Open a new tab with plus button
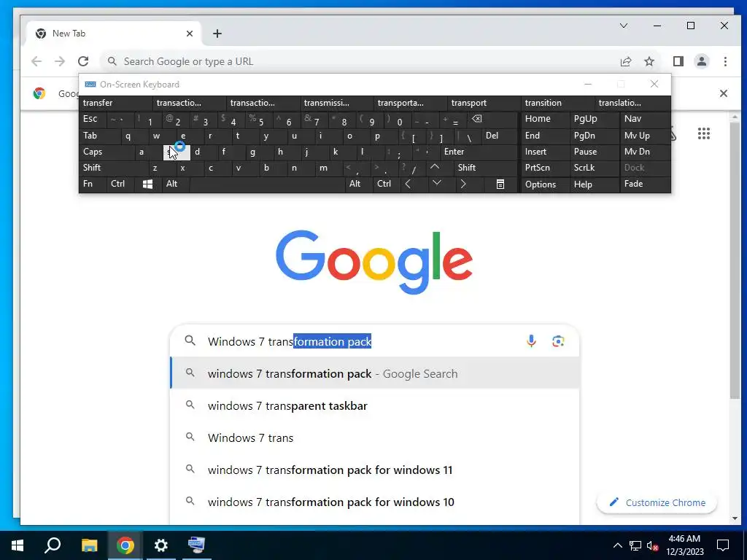747x560 pixels. (x=217, y=34)
